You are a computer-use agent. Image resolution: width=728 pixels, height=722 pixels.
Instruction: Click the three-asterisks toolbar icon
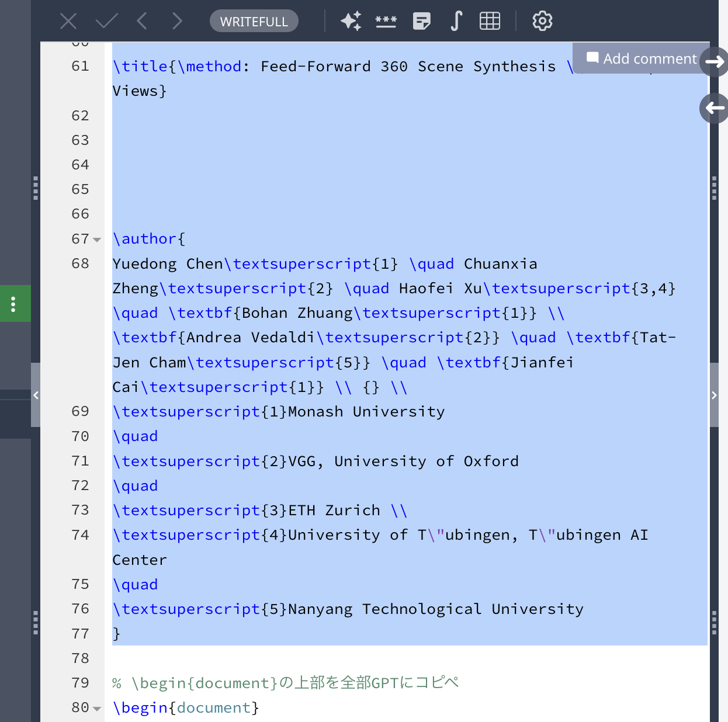point(386,21)
